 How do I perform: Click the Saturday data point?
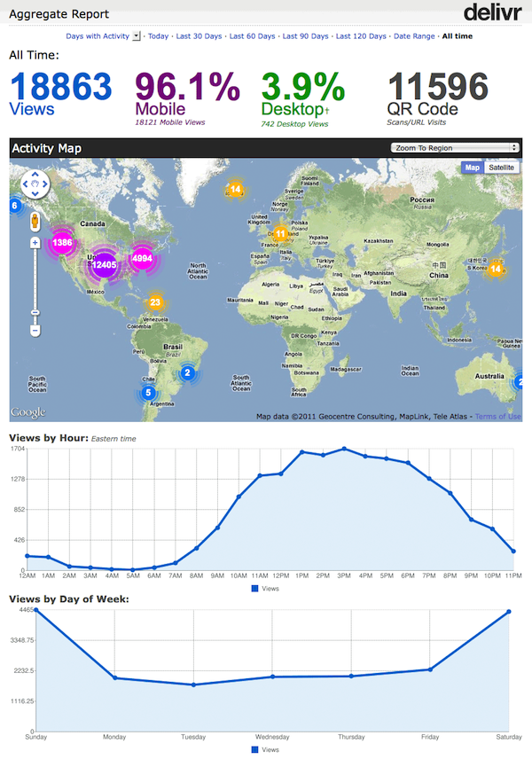click(x=509, y=612)
